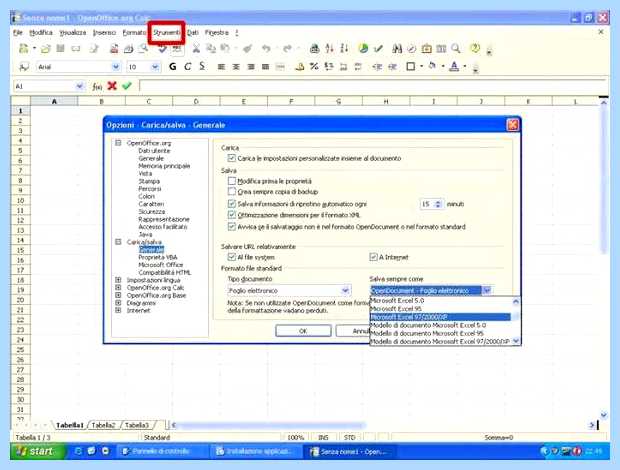620x470 pixels.
Task: Open the Salva sempre come dropdown arrow
Action: [x=487, y=291]
